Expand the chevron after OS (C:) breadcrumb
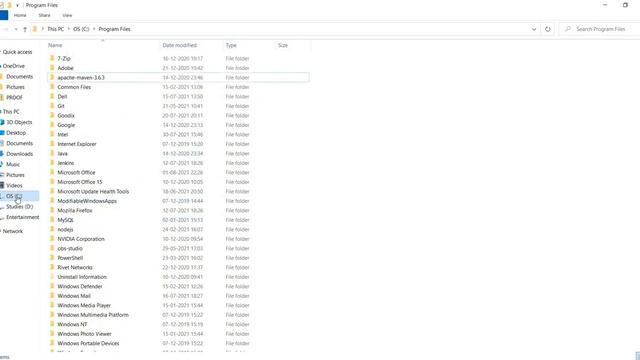This screenshot has width=640, height=360. coord(94,29)
